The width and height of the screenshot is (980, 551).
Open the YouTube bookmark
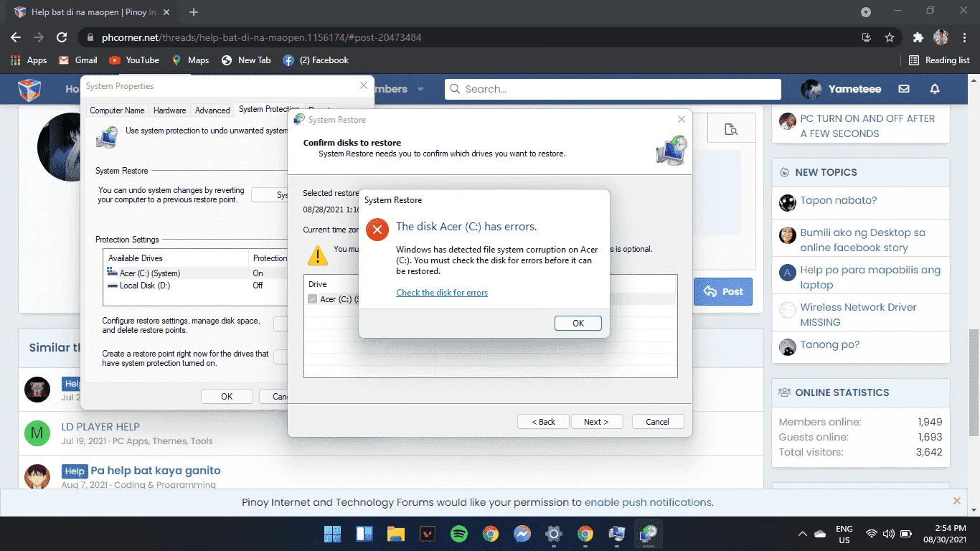tap(134, 60)
